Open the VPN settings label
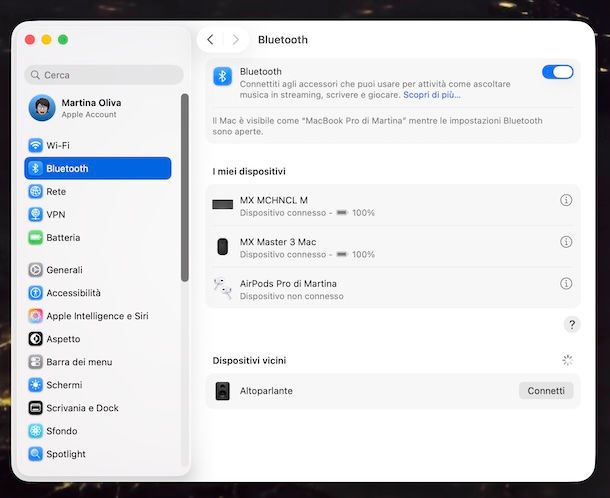Screen dimensions: 610x498 (x=56, y=214)
